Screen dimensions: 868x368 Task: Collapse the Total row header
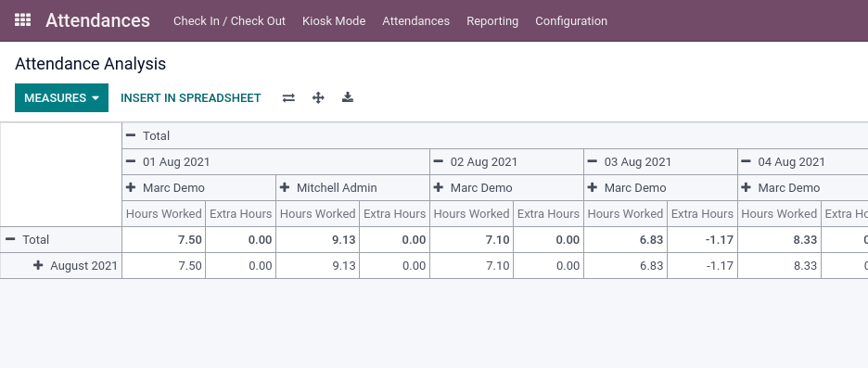(x=10, y=239)
